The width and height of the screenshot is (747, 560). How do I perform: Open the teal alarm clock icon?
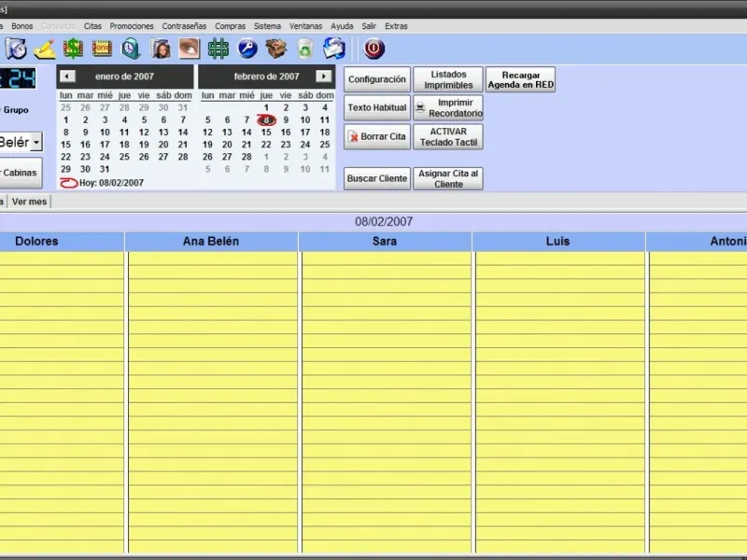click(x=131, y=49)
